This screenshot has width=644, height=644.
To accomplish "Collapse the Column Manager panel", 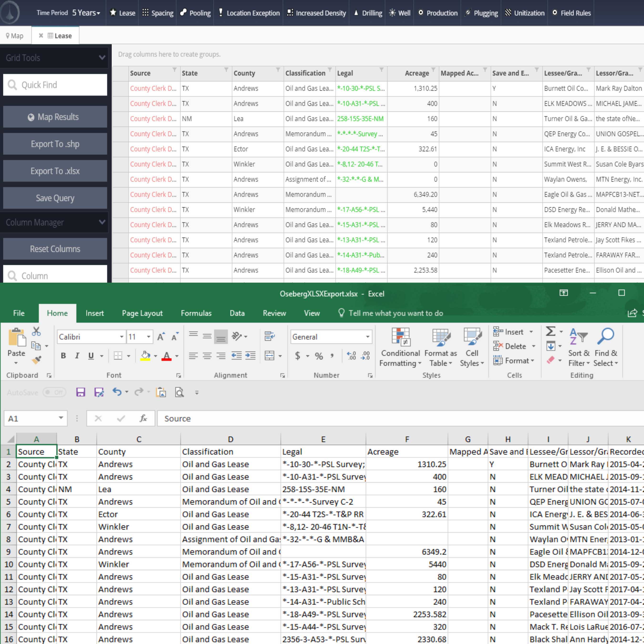I will click(x=102, y=222).
